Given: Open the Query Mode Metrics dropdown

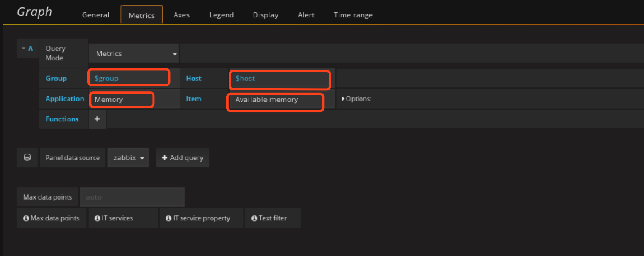Looking at the screenshot, I should pyautogui.click(x=134, y=54).
